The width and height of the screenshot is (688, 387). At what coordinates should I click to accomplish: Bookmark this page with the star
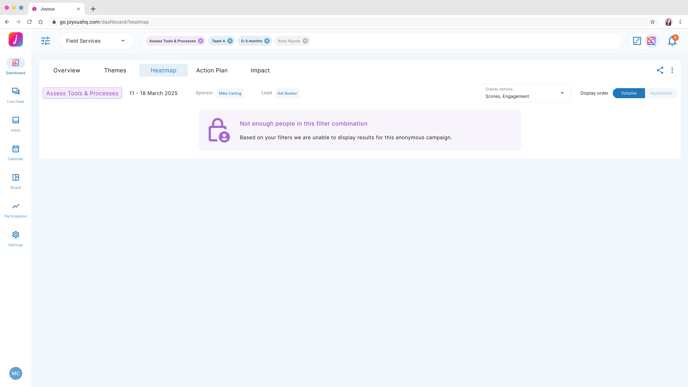[652, 22]
